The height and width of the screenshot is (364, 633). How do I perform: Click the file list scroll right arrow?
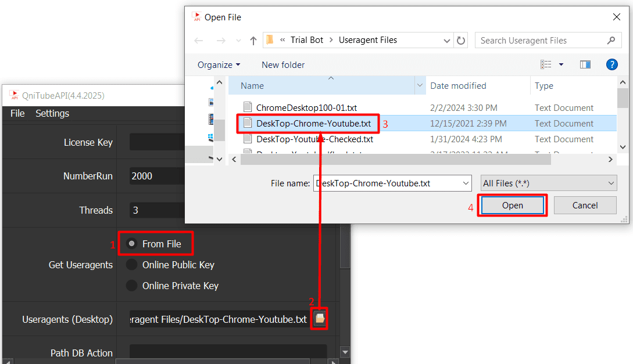610,159
